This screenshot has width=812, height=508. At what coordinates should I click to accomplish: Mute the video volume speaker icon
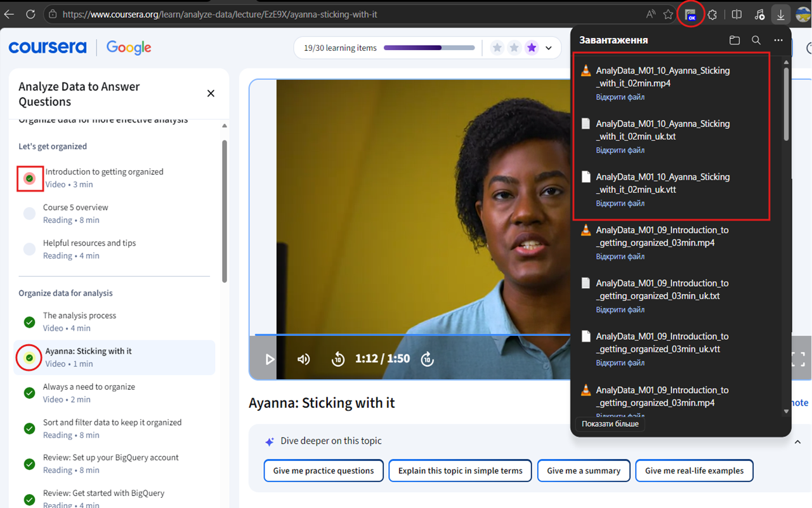tap(304, 359)
